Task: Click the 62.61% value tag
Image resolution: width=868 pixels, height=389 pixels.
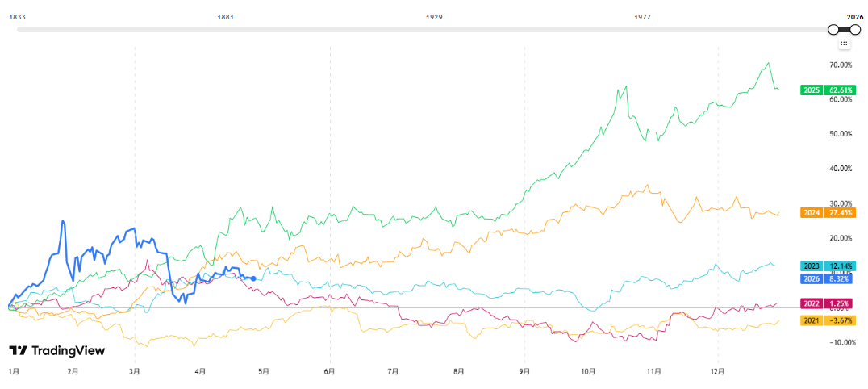Action: 839,90
